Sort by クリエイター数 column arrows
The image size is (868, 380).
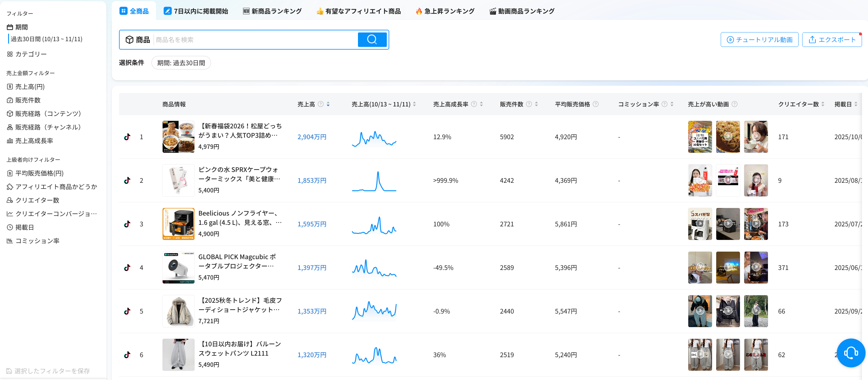(823, 104)
